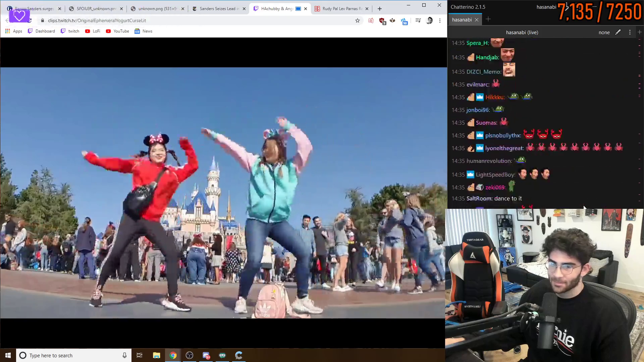Switch to the Rudy Pal Lev Parnas tab
The image size is (644, 362).
[341, 8]
